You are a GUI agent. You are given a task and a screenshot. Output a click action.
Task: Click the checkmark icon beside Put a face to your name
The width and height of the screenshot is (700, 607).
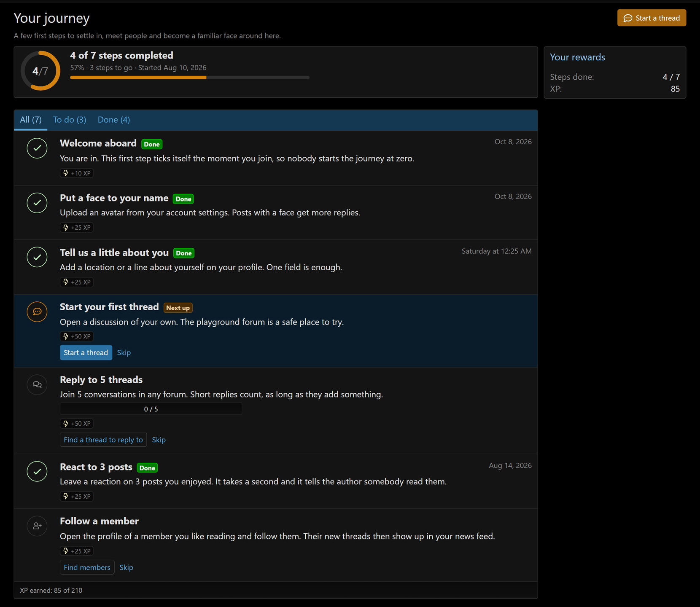37,203
